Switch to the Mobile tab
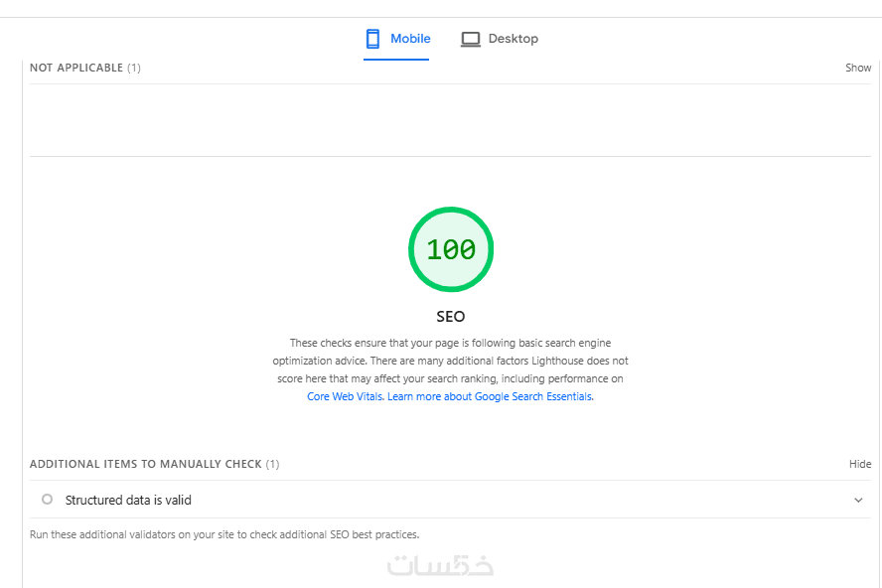 (409, 39)
